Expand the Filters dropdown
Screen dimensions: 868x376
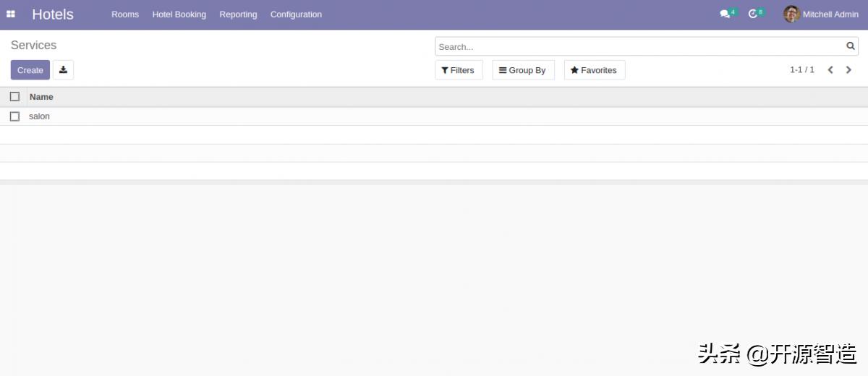(459, 70)
